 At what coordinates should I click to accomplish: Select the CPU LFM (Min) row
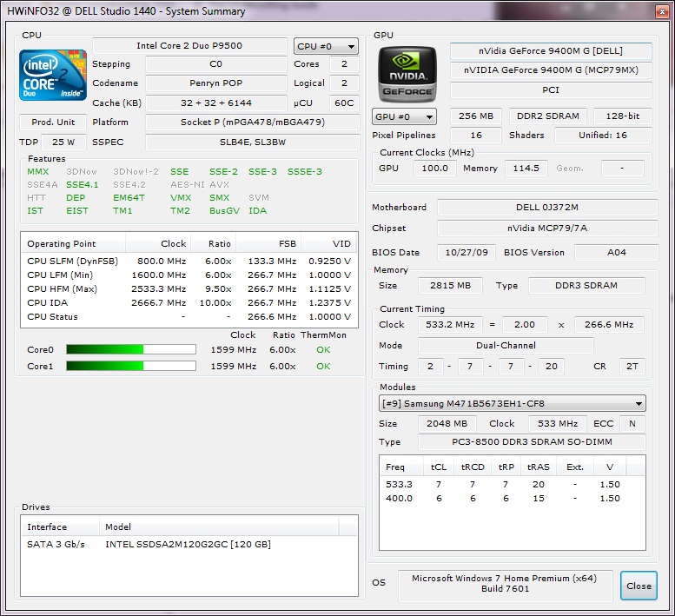[189, 275]
